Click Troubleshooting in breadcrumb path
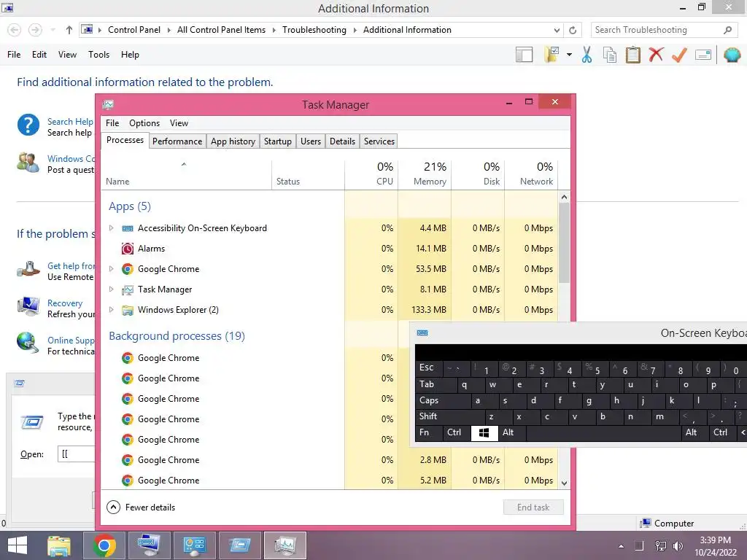Image resolution: width=747 pixels, height=560 pixels. click(x=314, y=30)
